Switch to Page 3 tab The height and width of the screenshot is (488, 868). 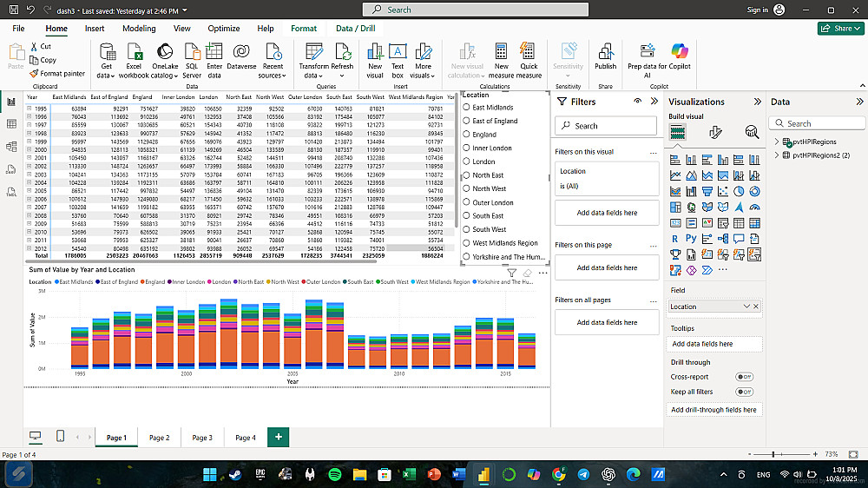pyautogui.click(x=202, y=438)
